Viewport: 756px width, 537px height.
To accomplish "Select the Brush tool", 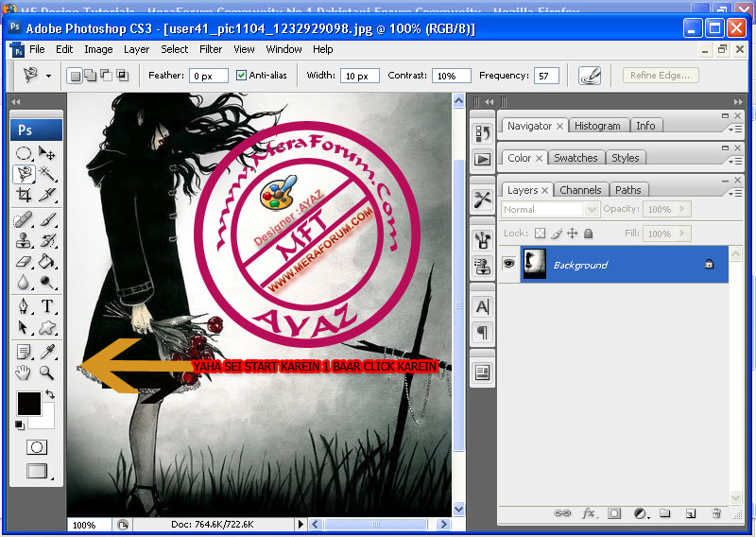I will pyautogui.click(x=46, y=219).
